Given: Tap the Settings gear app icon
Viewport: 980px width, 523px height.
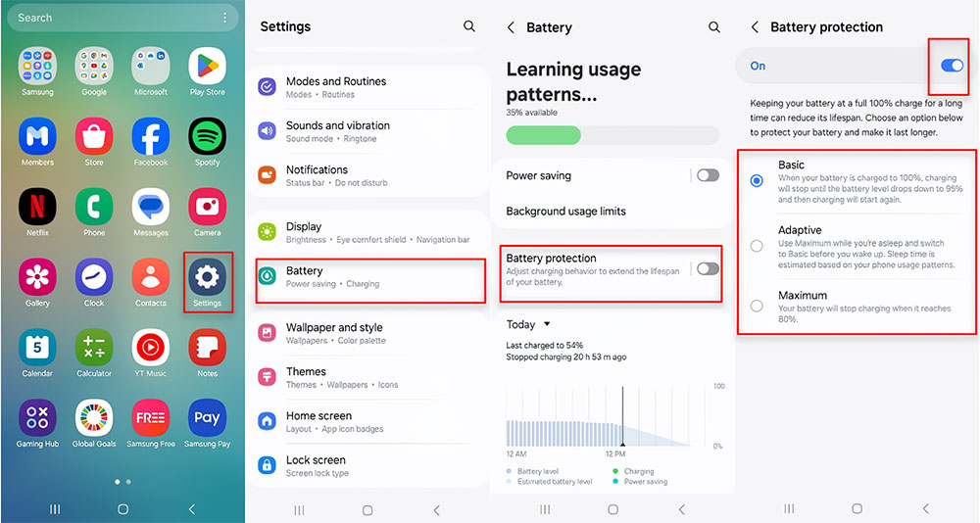Looking at the screenshot, I should 208,277.
